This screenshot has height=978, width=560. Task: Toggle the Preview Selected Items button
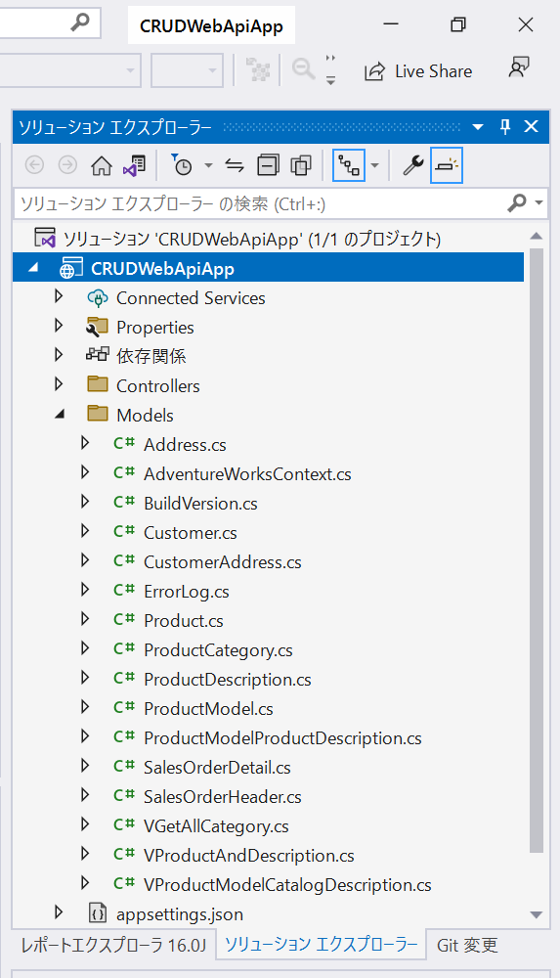447,166
